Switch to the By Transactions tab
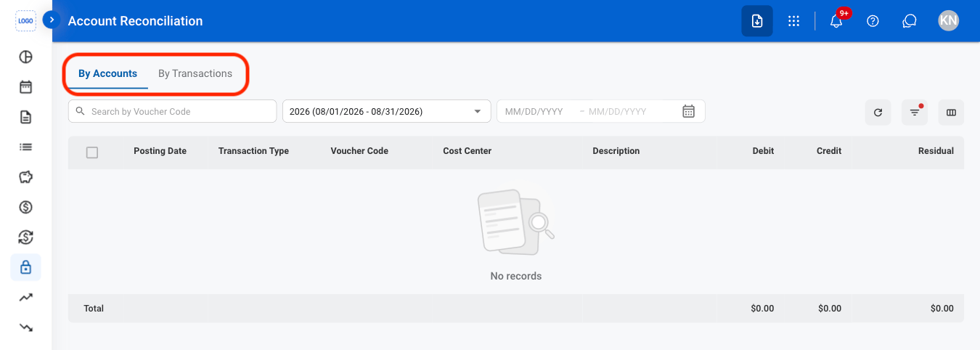 (x=195, y=73)
